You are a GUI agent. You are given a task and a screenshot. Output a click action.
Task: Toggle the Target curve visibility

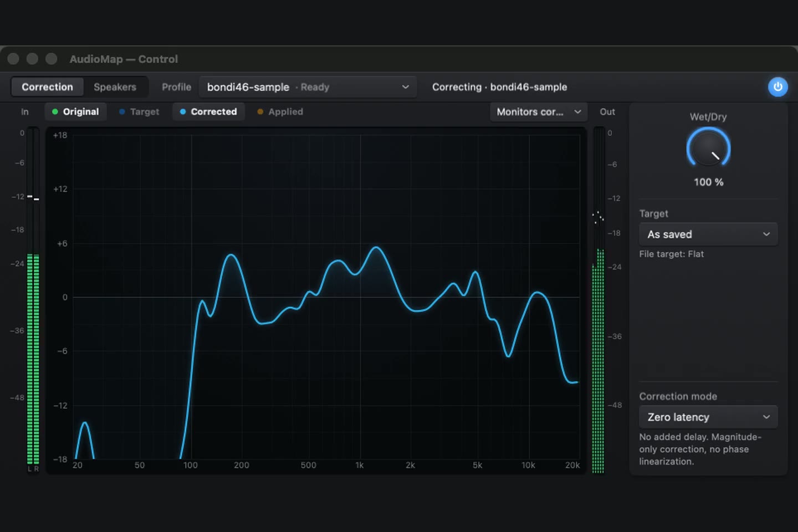139,112
